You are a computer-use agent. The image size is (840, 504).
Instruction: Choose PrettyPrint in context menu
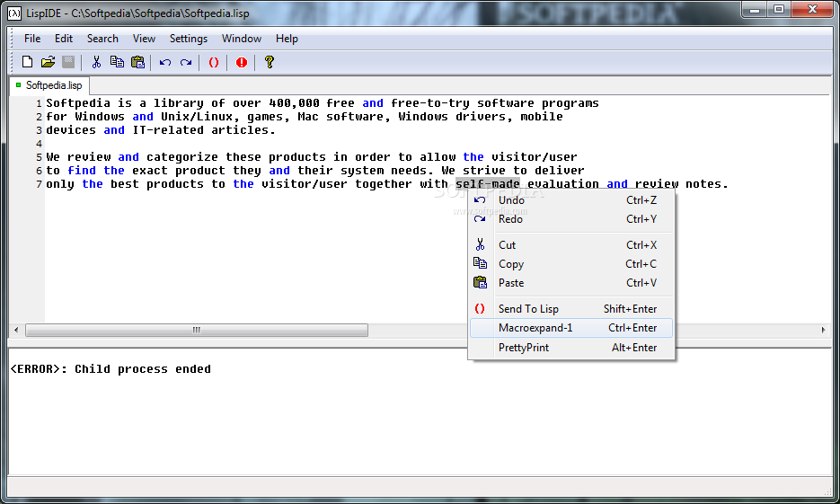tap(571, 348)
